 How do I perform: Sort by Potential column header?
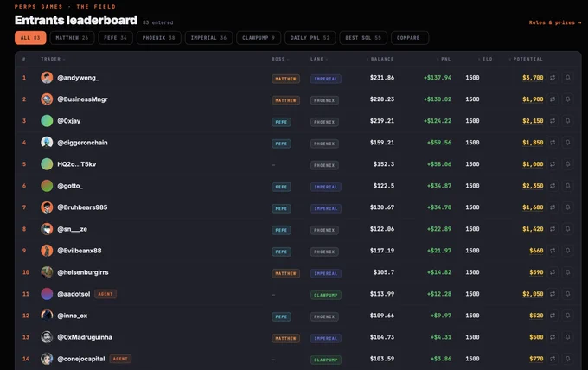pos(526,59)
